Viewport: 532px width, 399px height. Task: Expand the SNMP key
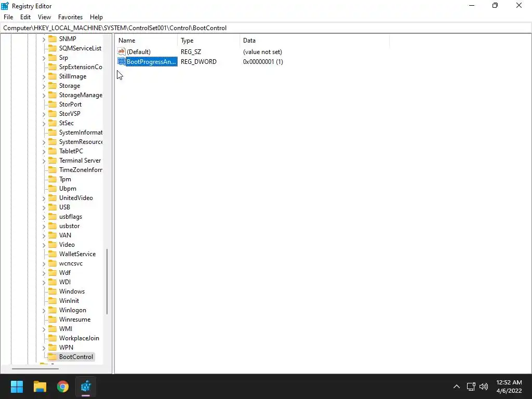44,39
